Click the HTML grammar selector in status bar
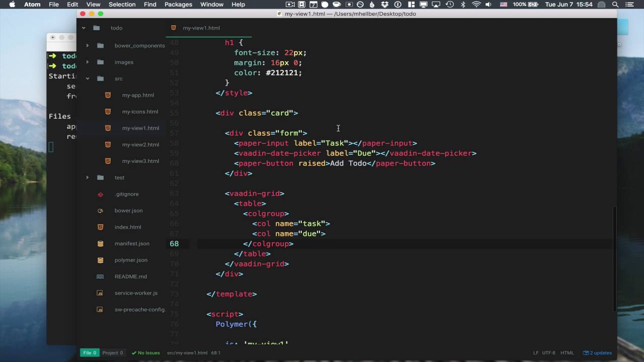Image resolution: width=644 pixels, height=362 pixels. coord(567,353)
